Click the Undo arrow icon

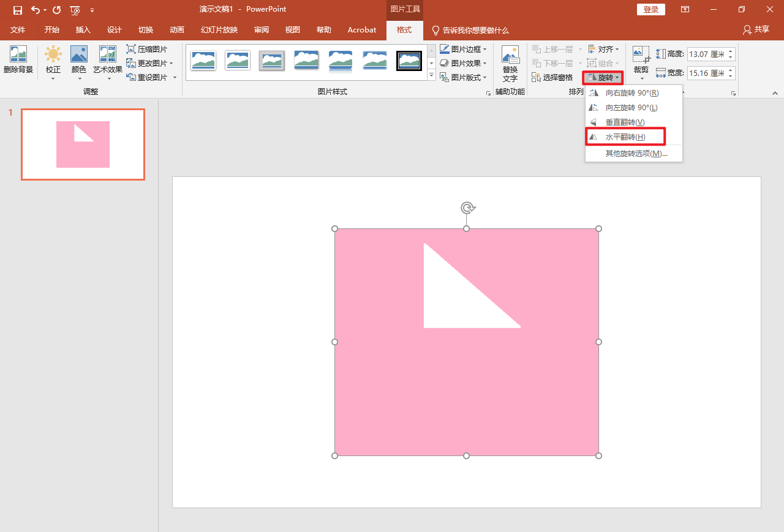point(36,10)
